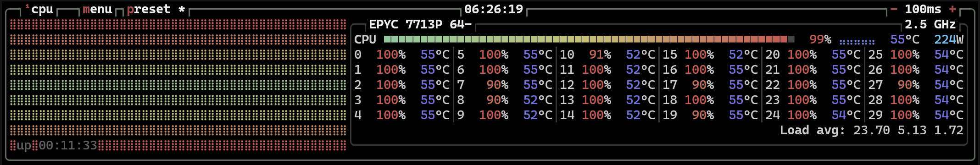Click the core 20 usage 100%
980x165 pixels.
point(802,55)
